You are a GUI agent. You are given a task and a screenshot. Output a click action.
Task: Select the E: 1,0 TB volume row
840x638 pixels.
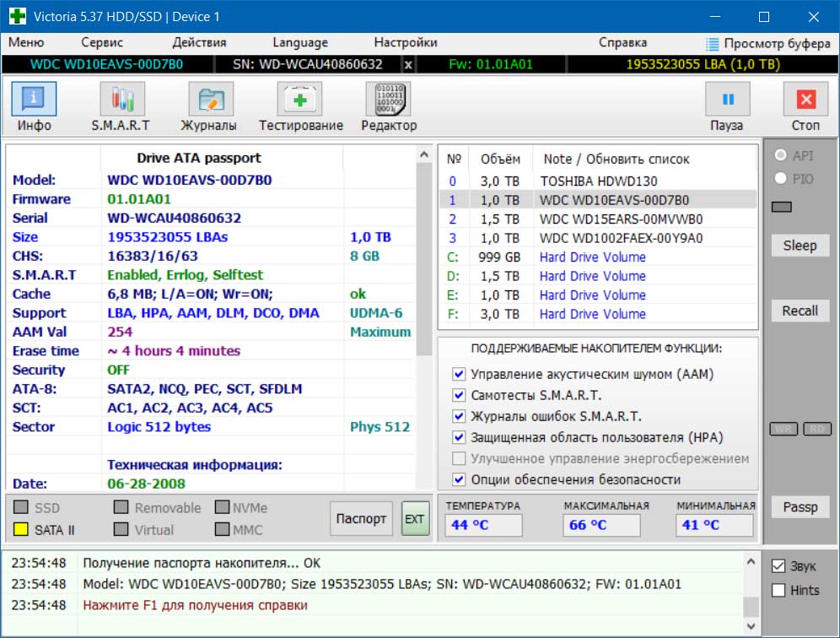pyautogui.click(x=598, y=295)
